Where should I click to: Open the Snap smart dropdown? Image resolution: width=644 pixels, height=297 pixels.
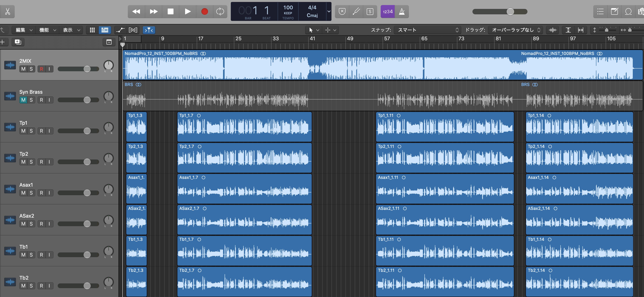pyautogui.click(x=428, y=30)
